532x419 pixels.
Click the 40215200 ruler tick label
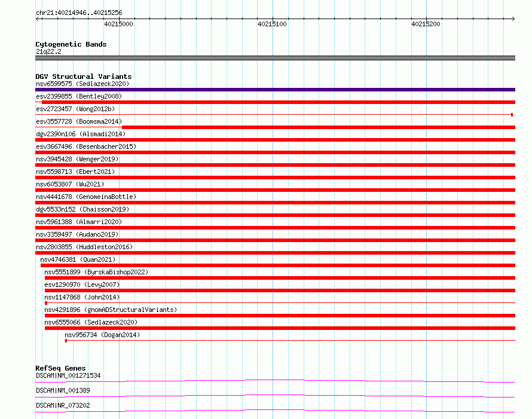coord(426,24)
